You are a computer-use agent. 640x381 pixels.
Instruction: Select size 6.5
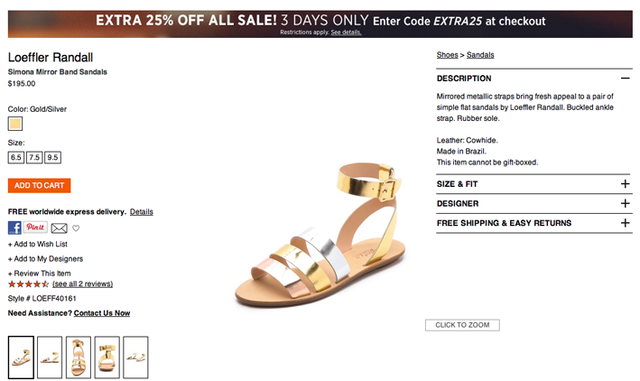[x=16, y=157]
